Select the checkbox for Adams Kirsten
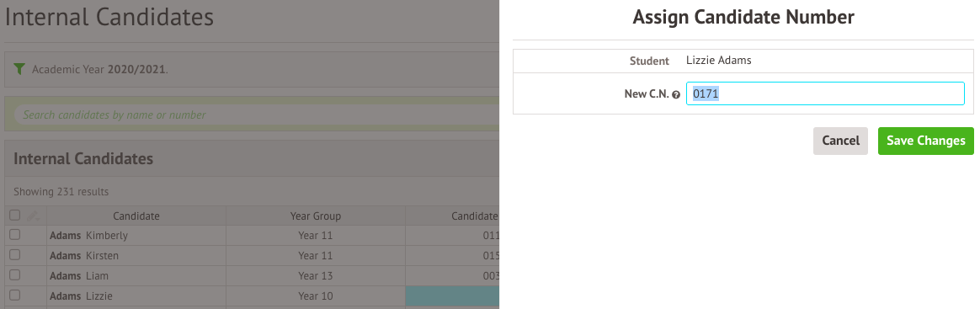 14,255
